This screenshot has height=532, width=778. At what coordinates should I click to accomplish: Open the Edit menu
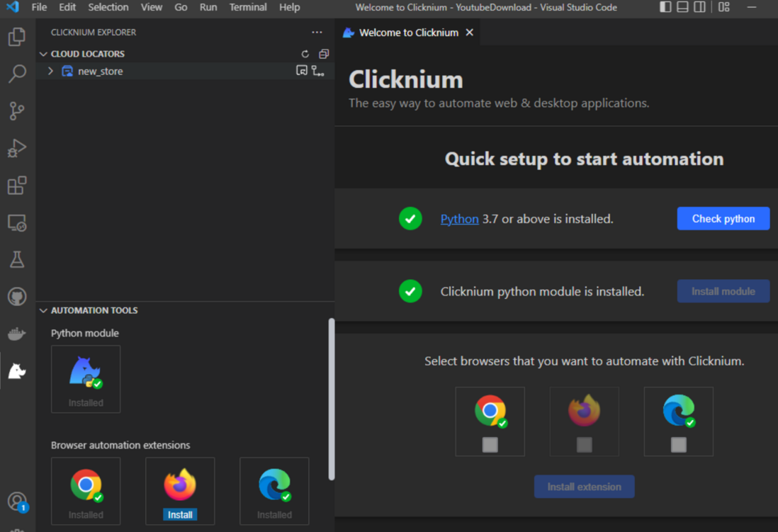(67, 7)
